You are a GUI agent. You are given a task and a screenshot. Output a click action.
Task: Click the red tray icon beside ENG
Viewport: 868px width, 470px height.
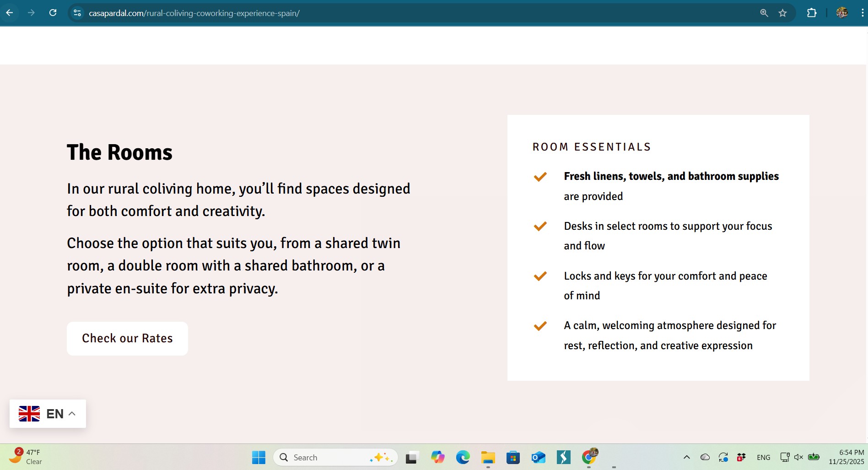point(741,457)
